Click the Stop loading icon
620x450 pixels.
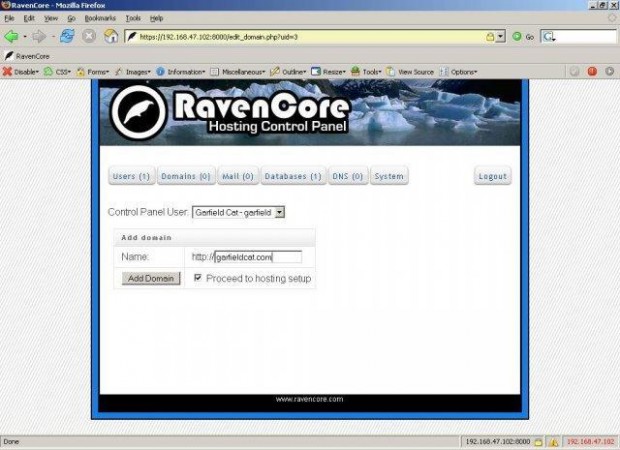[89, 36]
